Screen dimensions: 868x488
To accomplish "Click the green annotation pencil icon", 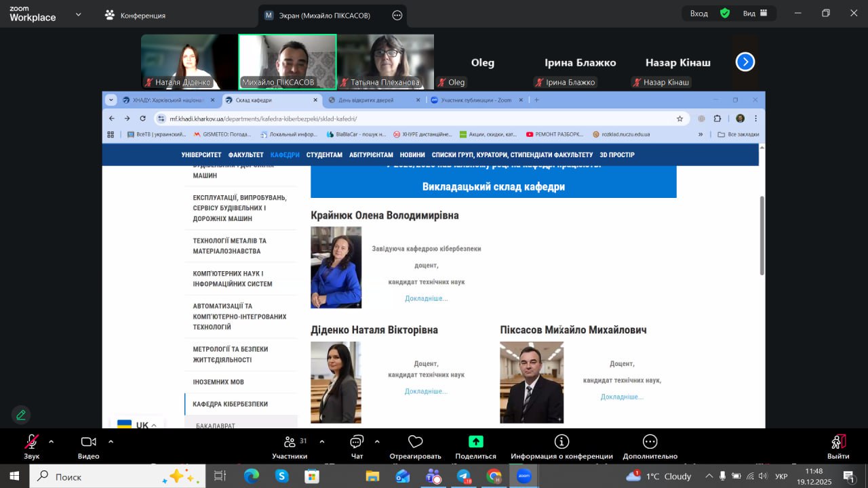I will click(21, 415).
